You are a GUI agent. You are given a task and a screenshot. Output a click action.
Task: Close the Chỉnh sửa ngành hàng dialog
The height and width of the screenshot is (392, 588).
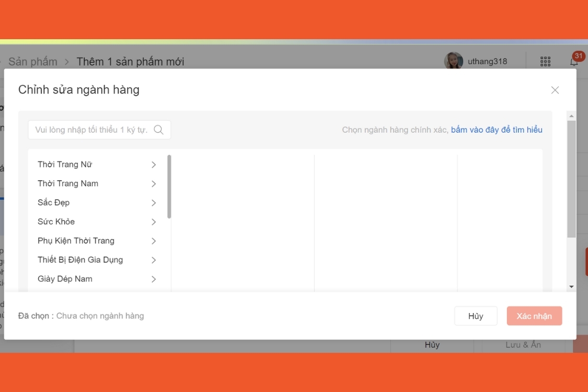(x=555, y=90)
